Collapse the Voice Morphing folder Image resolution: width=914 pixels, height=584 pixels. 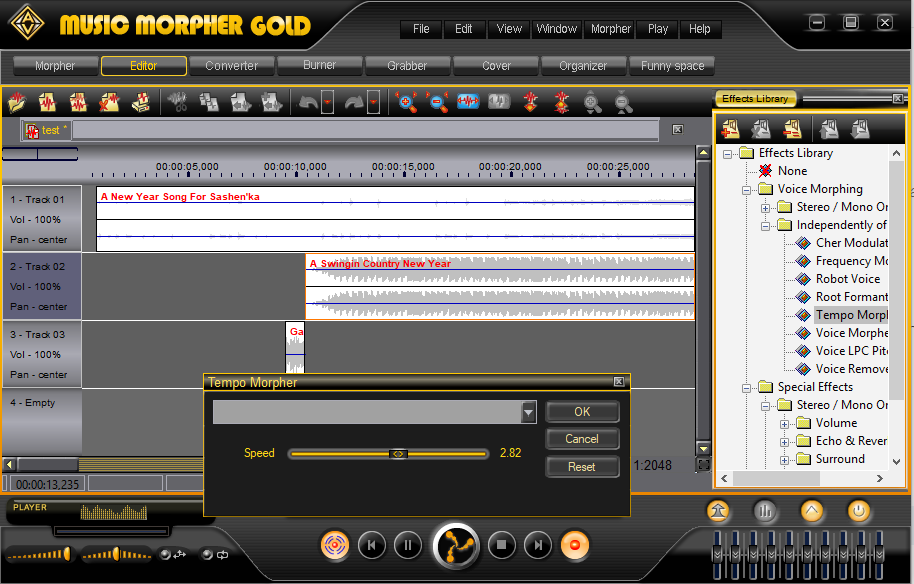746,190
